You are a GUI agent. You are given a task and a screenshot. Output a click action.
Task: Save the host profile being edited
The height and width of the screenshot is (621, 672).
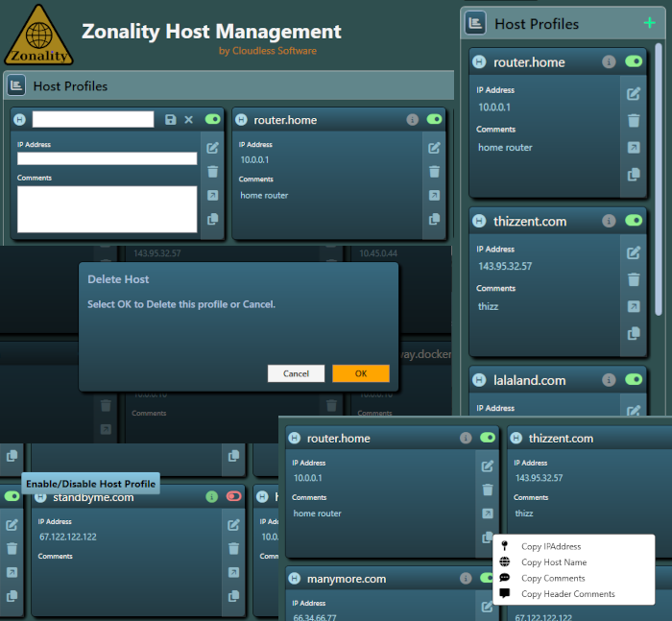(x=171, y=120)
